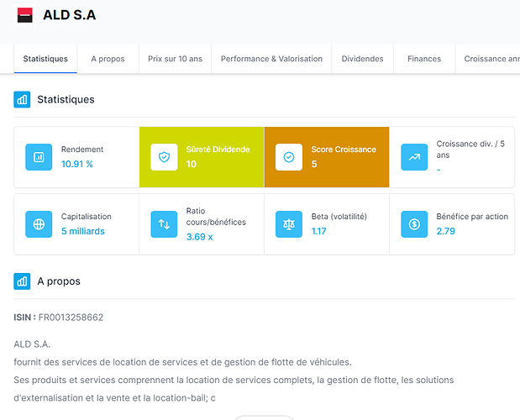This screenshot has width=520, height=420.
Task: Click the ALD S.A company logo
Action: (25, 15)
